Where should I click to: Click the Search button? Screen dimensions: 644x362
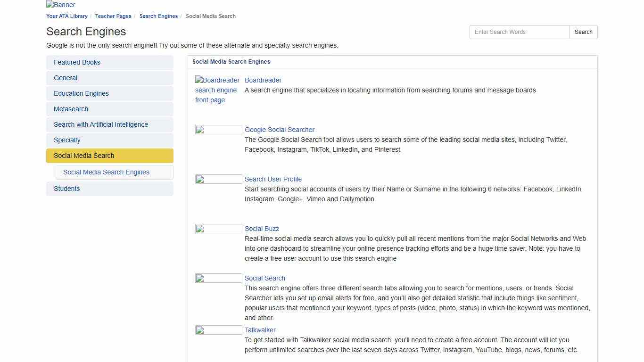point(583,32)
